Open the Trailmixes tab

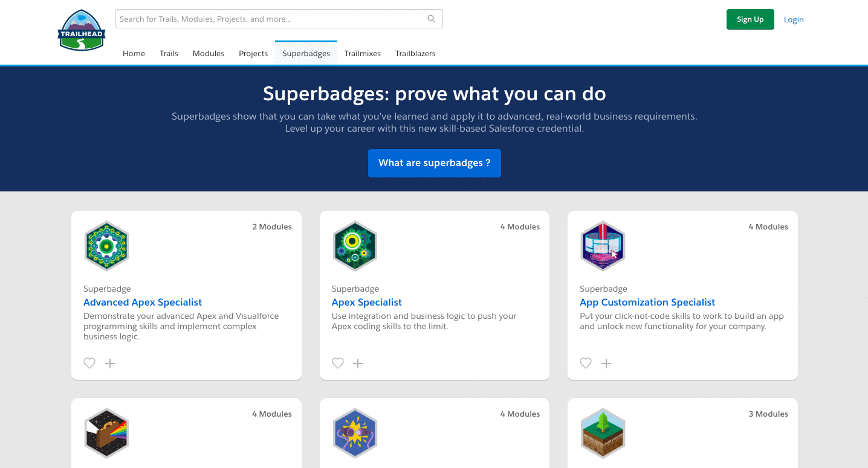coord(363,53)
